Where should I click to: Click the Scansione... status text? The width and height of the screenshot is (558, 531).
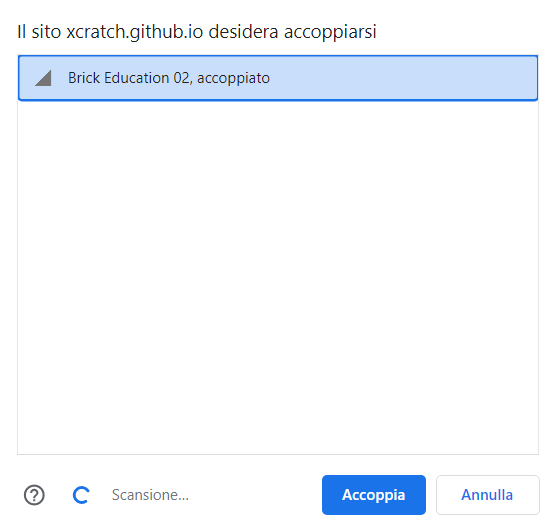tap(150, 495)
